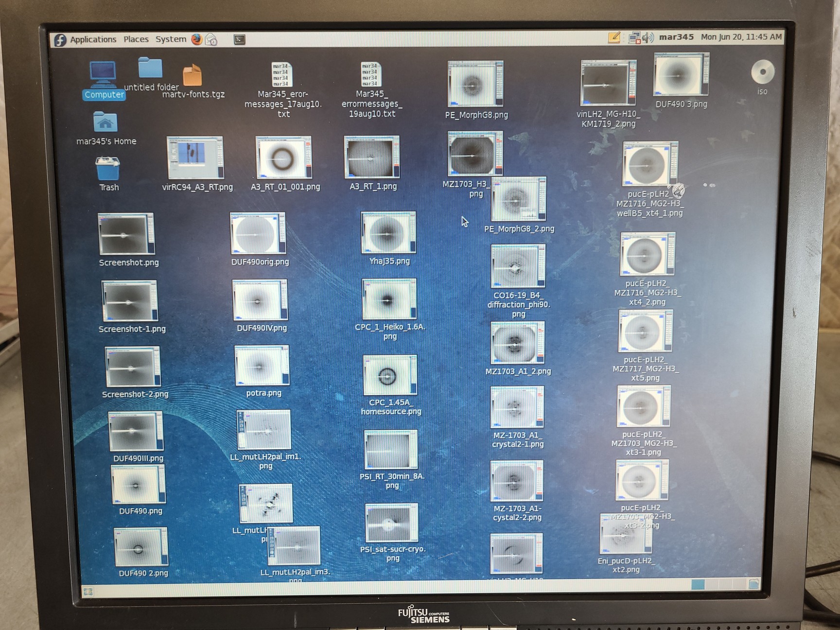Open the Applications menu
This screenshot has width=840, height=630.
[x=92, y=39]
